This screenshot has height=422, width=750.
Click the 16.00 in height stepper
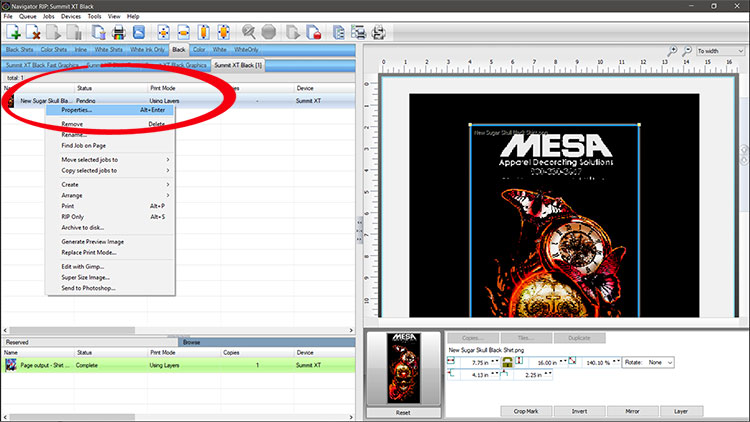point(563,362)
